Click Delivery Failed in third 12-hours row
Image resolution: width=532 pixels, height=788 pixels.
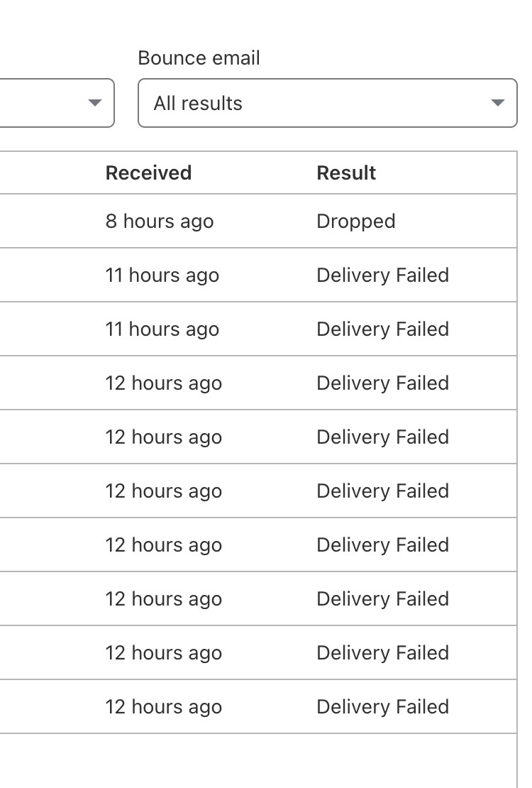tap(382, 491)
